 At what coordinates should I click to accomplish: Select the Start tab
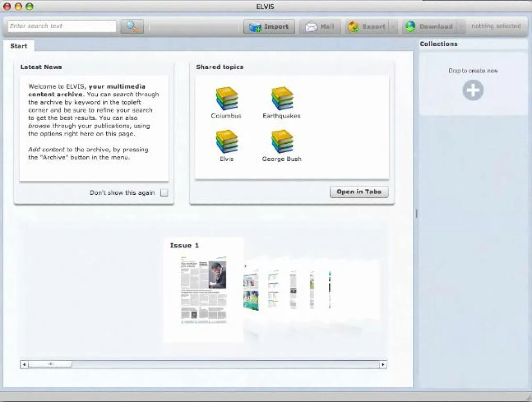pos(19,46)
